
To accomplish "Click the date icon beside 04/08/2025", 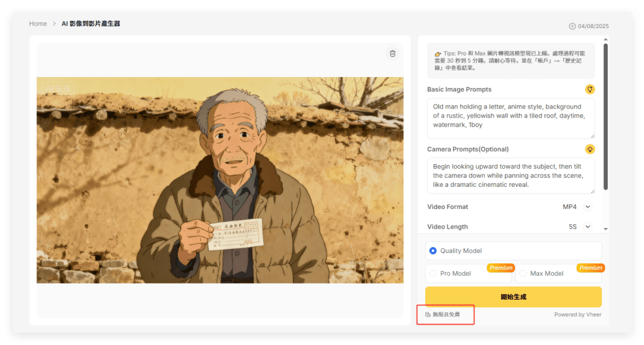I will tap(572, 26).
